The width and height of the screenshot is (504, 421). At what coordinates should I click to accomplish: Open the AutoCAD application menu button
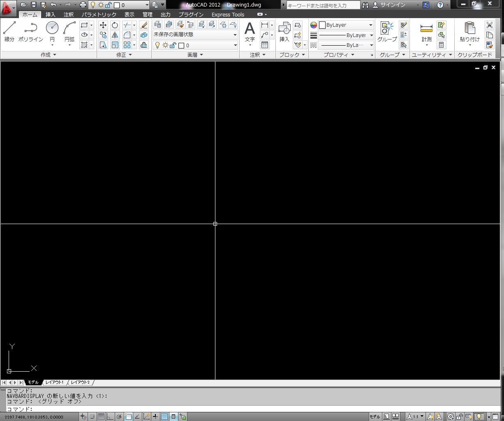pos(8,7)
